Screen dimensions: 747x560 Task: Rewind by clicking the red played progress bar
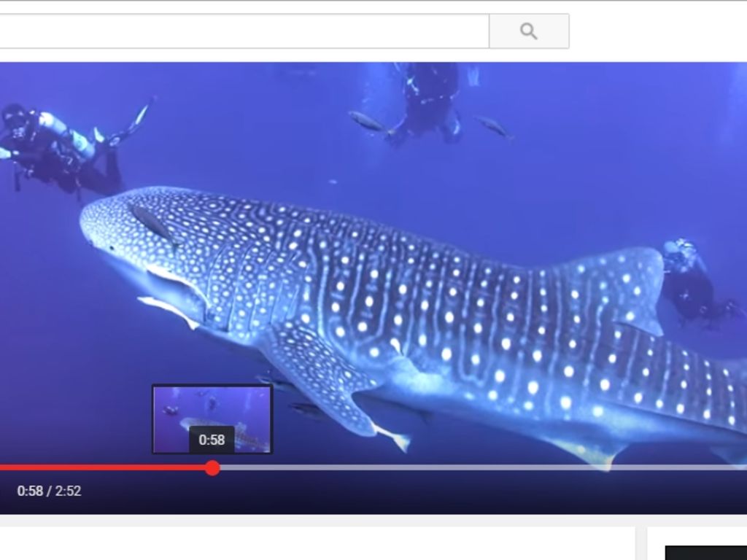pyautogui.click(x=102, y=467)
